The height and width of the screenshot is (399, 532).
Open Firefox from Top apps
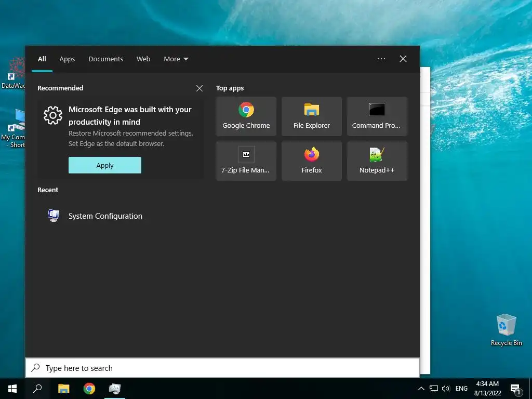click(312, 161)
